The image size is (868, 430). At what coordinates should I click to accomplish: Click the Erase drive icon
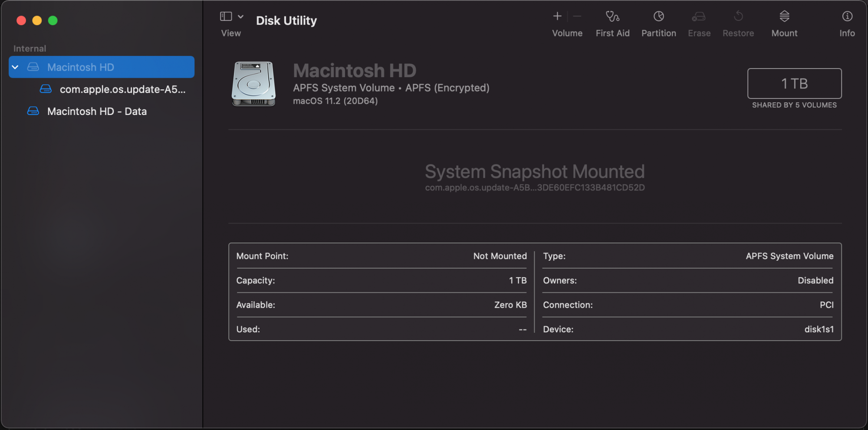(x=699, y=16)
